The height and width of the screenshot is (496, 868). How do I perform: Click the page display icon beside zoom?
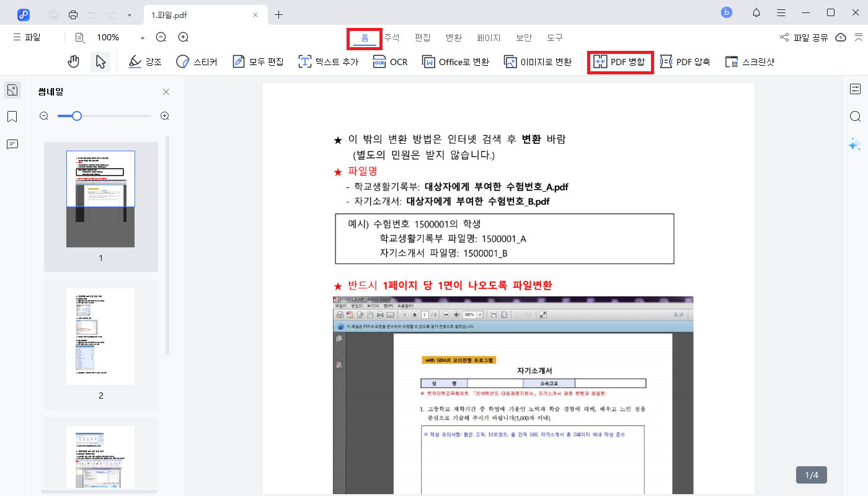[79, 37]
